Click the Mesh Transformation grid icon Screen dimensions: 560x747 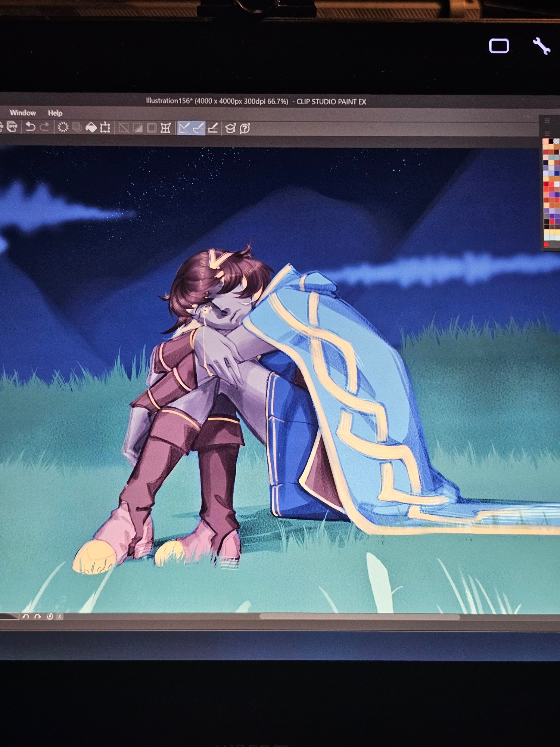click(x=165, y=128)
